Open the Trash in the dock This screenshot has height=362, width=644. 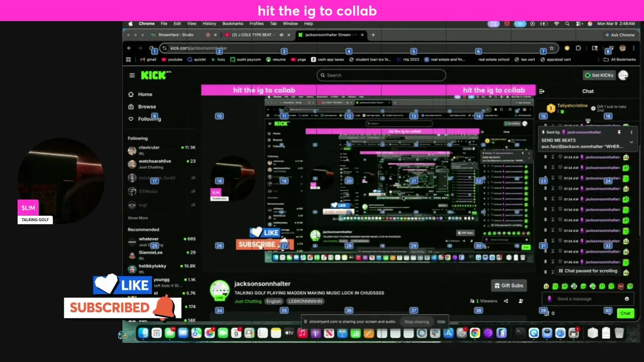click(x=619, y=333)
